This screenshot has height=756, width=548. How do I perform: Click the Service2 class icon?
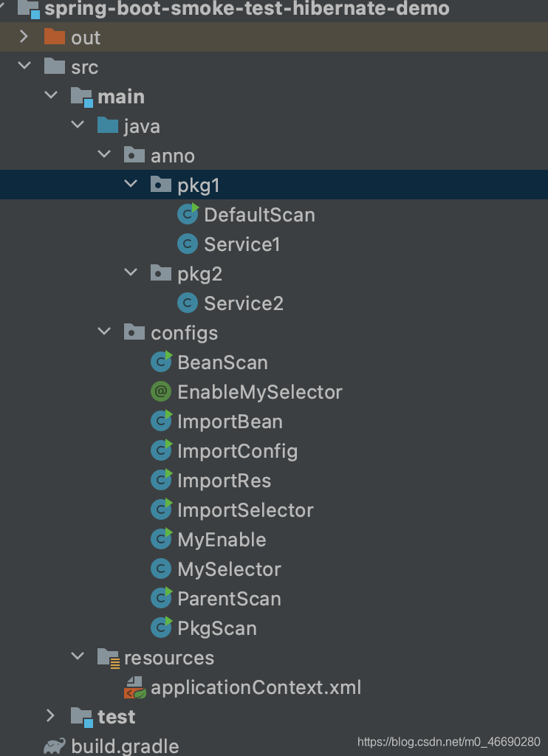click(x=188, y=303)
